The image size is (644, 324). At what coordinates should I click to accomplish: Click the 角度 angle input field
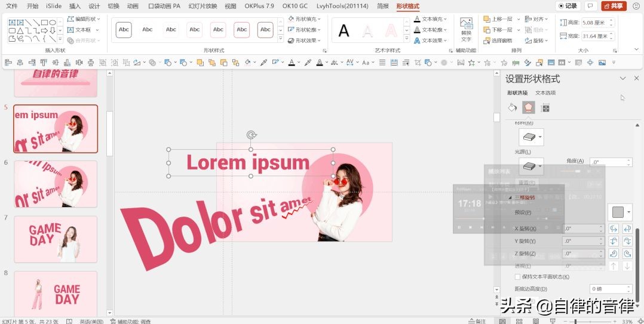click(x=611, y=162)
